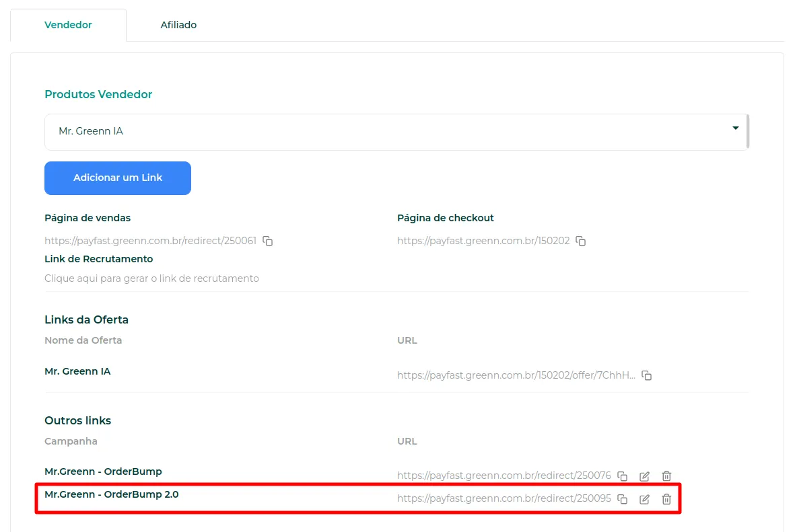
Task: Copy the Página de checkout link
Action: tap(581, 241)
